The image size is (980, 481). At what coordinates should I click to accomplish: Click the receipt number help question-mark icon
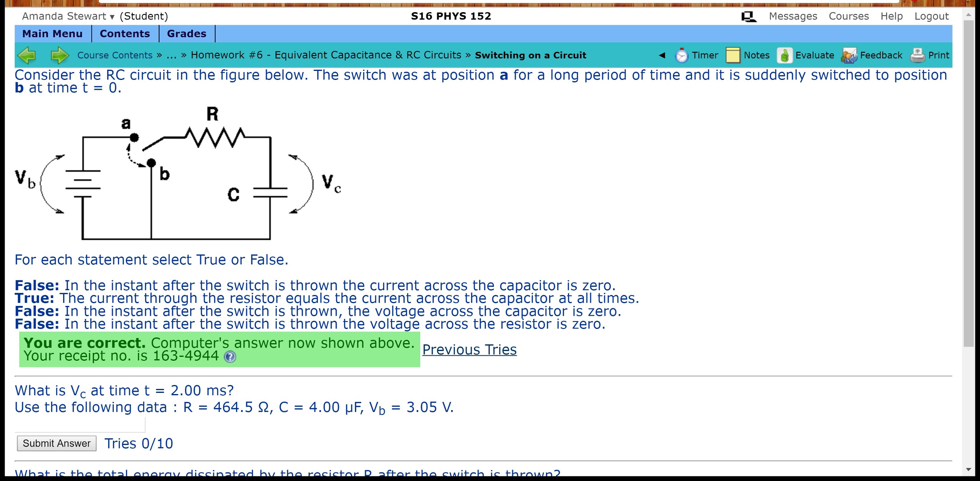(229, 357)
